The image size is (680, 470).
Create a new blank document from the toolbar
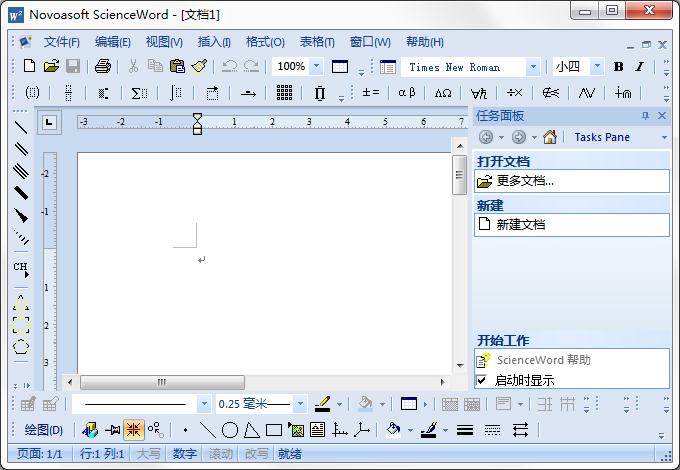[29, 66]
